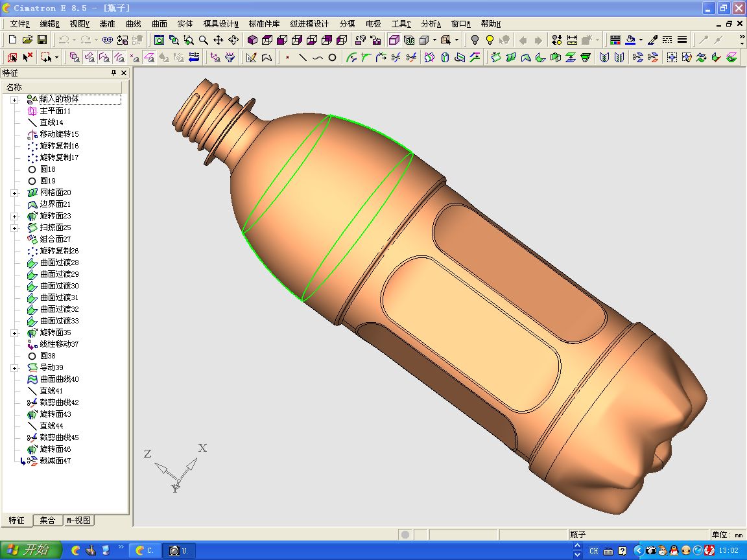Screen dimensions: 747x560
Task: Select the Line drawing tool
Action: [x=303, y=58]
